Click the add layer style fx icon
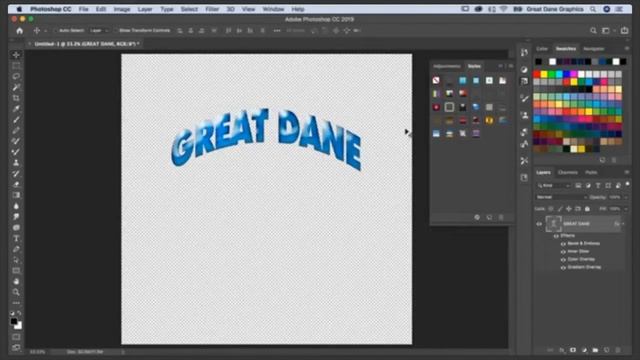640x360 pixels. [562, 350]
